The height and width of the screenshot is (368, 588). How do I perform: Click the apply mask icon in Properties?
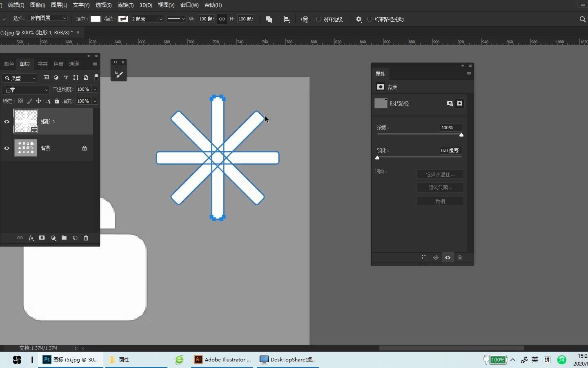[436, 258]
